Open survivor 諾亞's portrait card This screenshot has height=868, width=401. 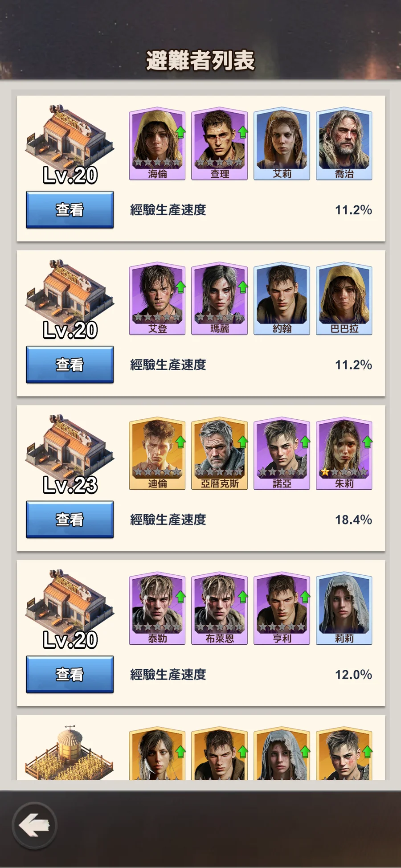282,454
